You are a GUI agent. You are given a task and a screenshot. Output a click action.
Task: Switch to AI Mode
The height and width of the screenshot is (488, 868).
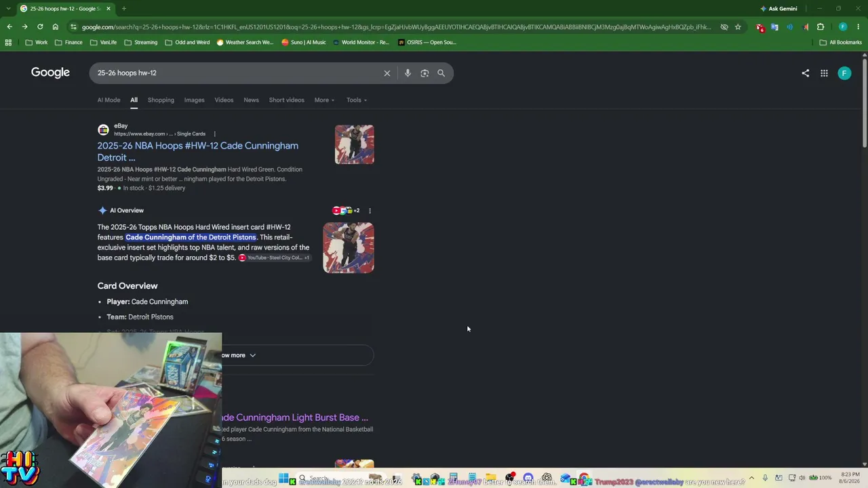tap(108, 100)
